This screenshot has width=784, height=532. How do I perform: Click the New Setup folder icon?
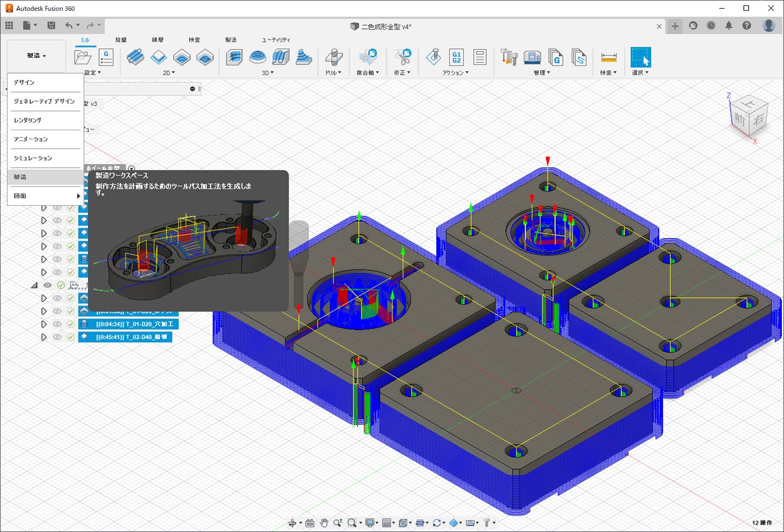(x=83, y=57)
